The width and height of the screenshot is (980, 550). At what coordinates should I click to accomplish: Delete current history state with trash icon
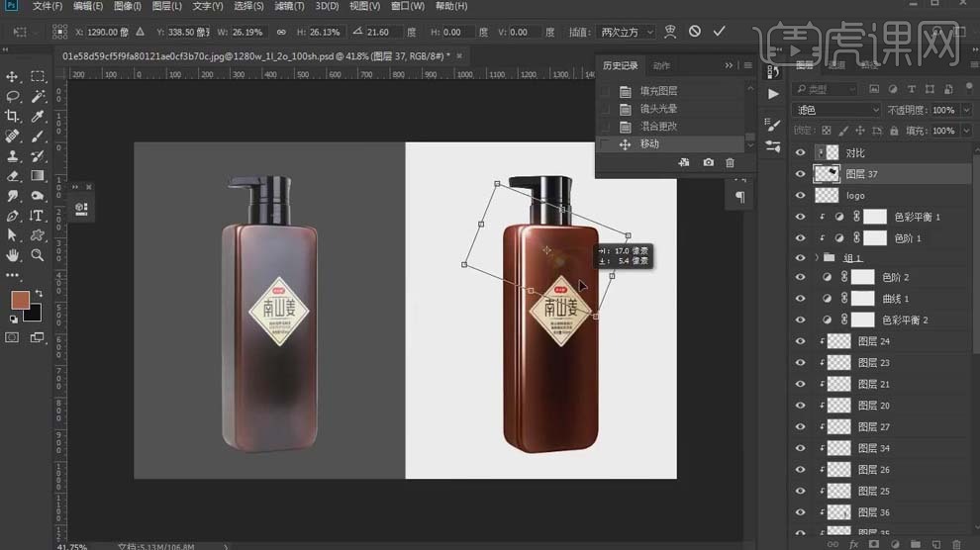click(x=731, y=162)
